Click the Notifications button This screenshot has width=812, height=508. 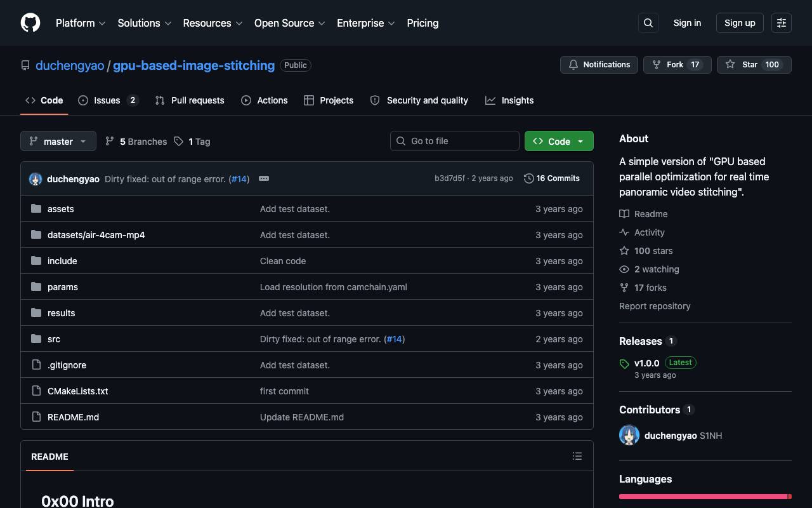pyautogui.click(x=599, y=65)
